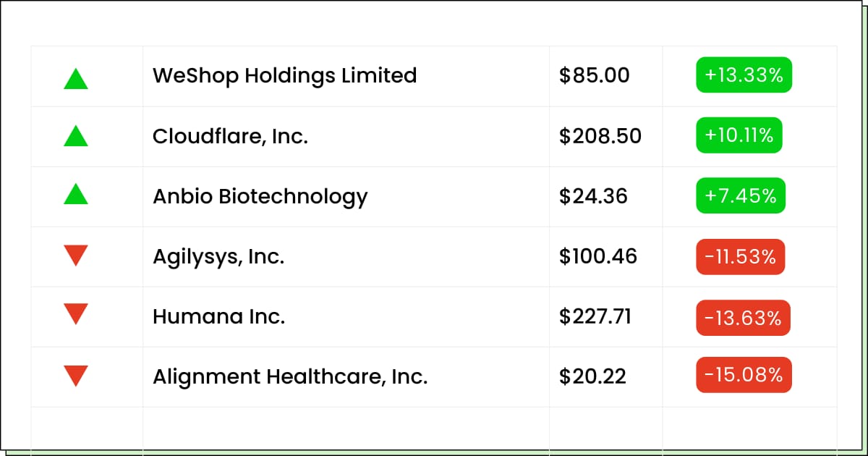
Task: Open Alignment Healthcare, Inc. entry
Action: click(x=289, y=376)
